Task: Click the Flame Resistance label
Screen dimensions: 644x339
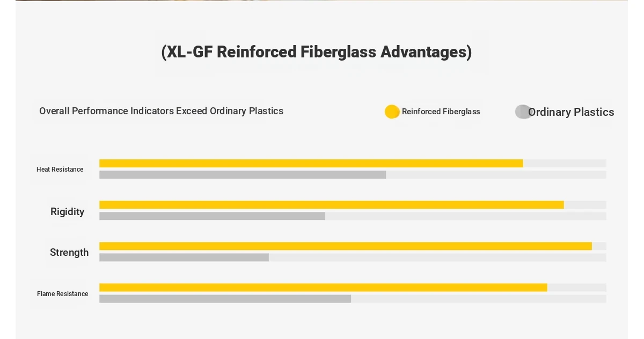Action: [63, 294]
